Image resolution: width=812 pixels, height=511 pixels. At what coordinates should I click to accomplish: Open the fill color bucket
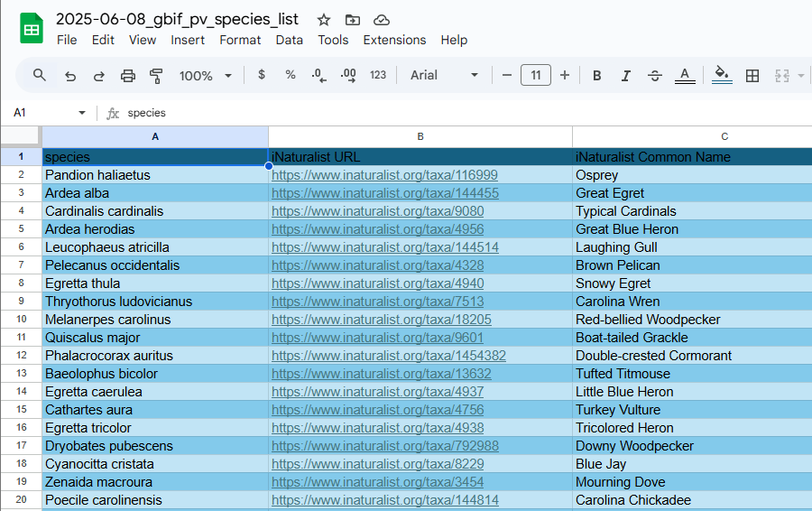click(722, 75)
